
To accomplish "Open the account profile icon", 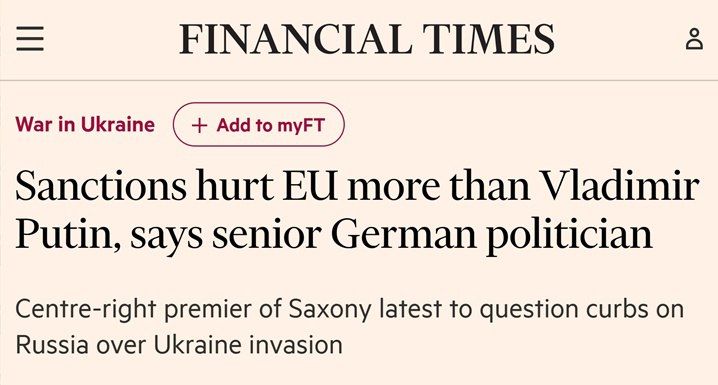I will pos(694,38).
